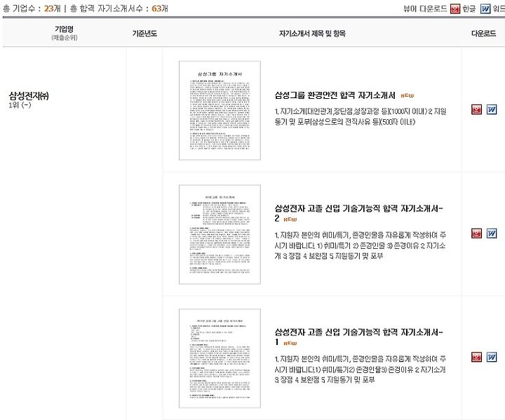
Task: Click the 한글 viewer download icon at top
Action: pos(455,8)
